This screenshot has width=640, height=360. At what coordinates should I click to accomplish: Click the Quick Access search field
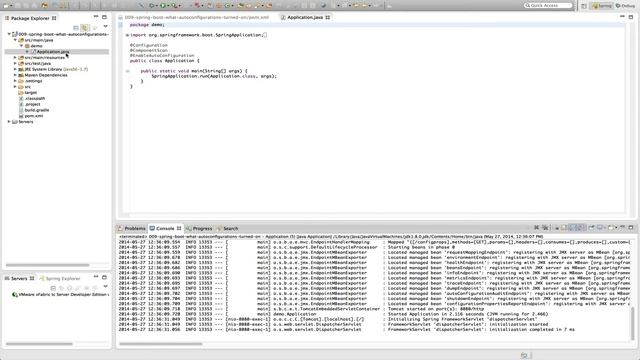pyautogui.click(x=549, y=5)
